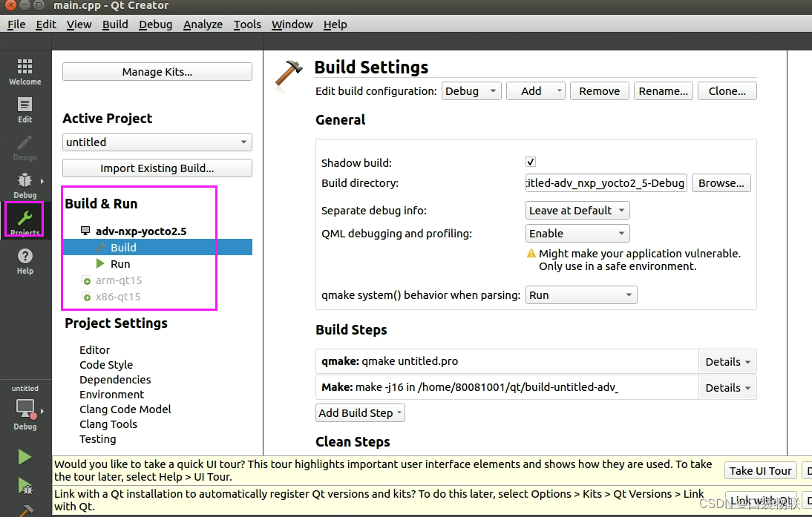
Task: Click the QML debugging warning icon
Action: (531, 254)
